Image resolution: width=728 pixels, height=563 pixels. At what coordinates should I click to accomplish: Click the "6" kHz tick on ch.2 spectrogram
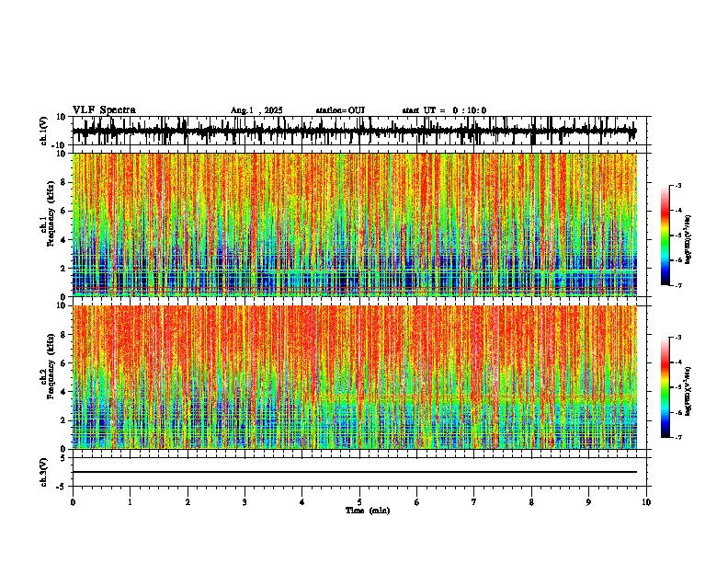(64, 363)
